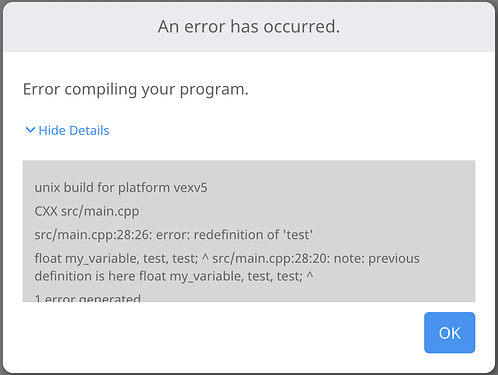Click the 'Error compiling your program.' message

136,89
